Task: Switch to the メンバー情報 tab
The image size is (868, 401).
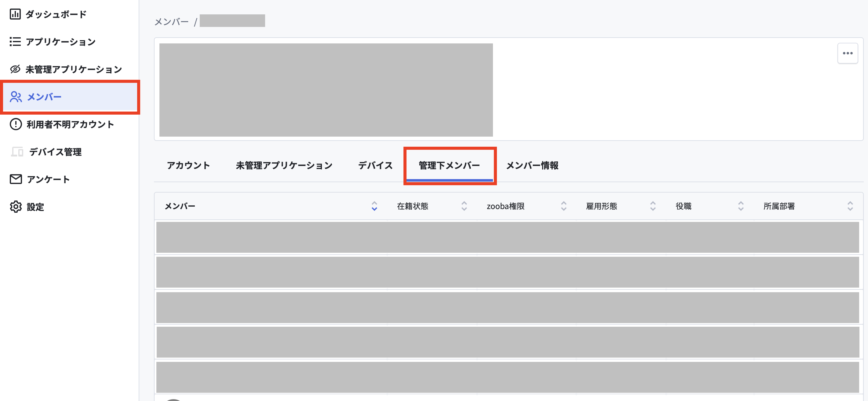Action: point(532,165)
